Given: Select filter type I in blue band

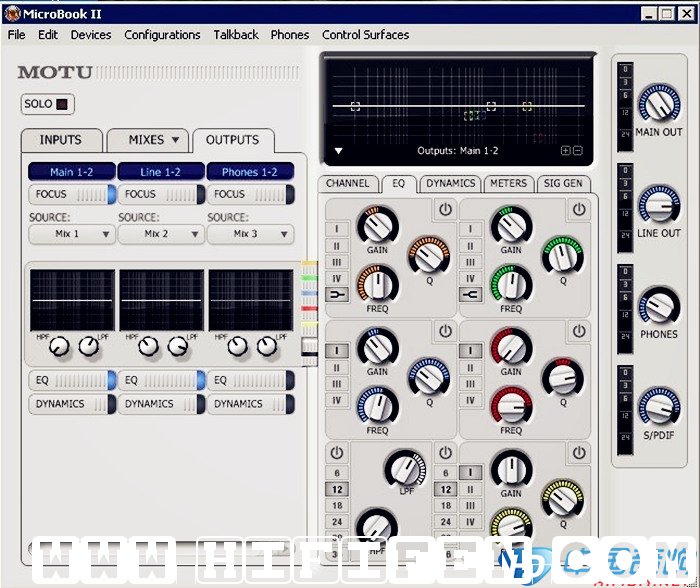Looking at the screenshot, I should pyautogui.click(x=337, y=350).
